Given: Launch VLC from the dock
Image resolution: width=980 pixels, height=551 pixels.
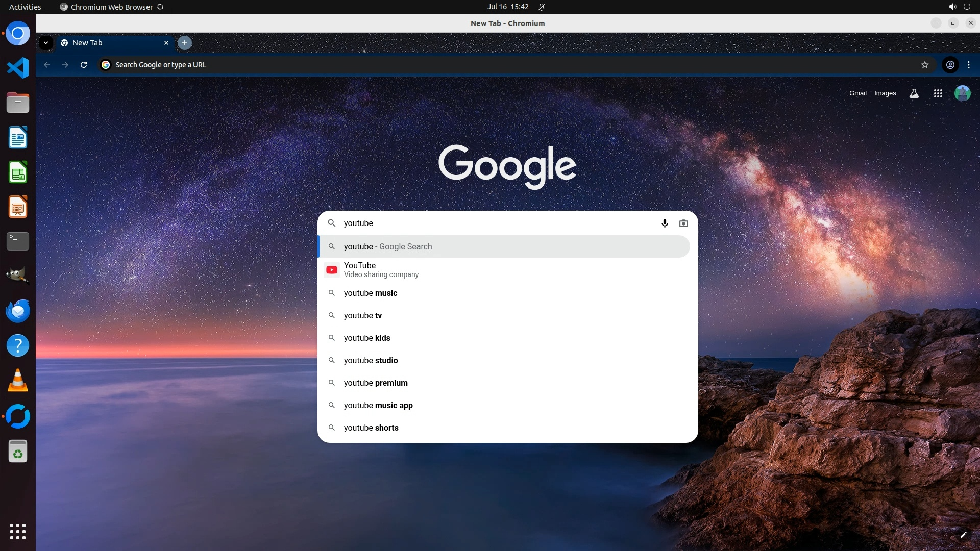Looking at the screenshot, I should click(x=18, y=381).
